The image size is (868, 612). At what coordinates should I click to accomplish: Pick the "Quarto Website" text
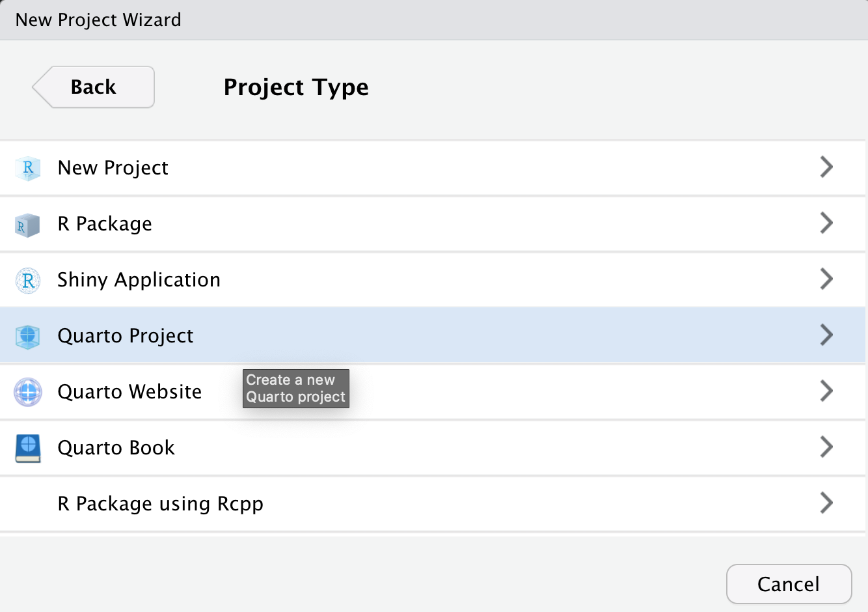click(130, 392)
